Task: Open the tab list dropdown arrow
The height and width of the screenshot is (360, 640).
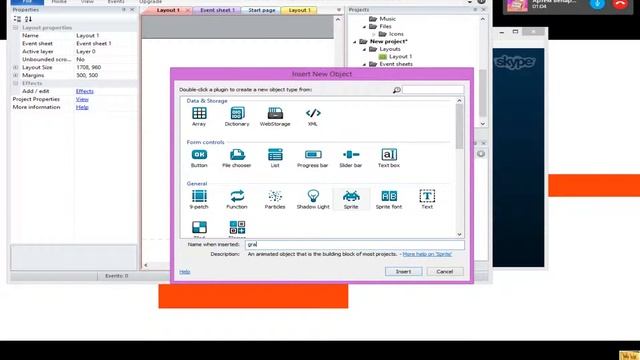Action: pos(339,10)
